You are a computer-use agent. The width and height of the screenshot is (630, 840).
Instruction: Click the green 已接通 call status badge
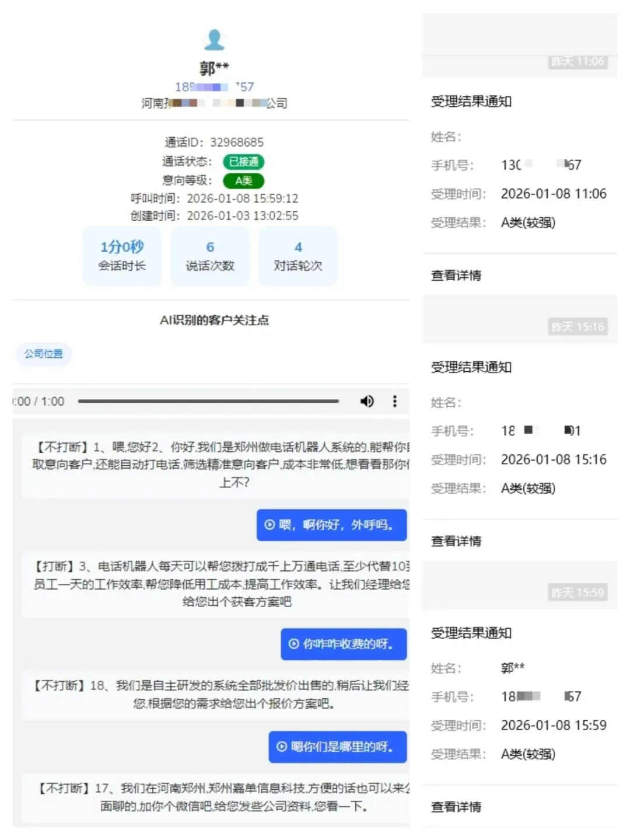coord(244,162)
